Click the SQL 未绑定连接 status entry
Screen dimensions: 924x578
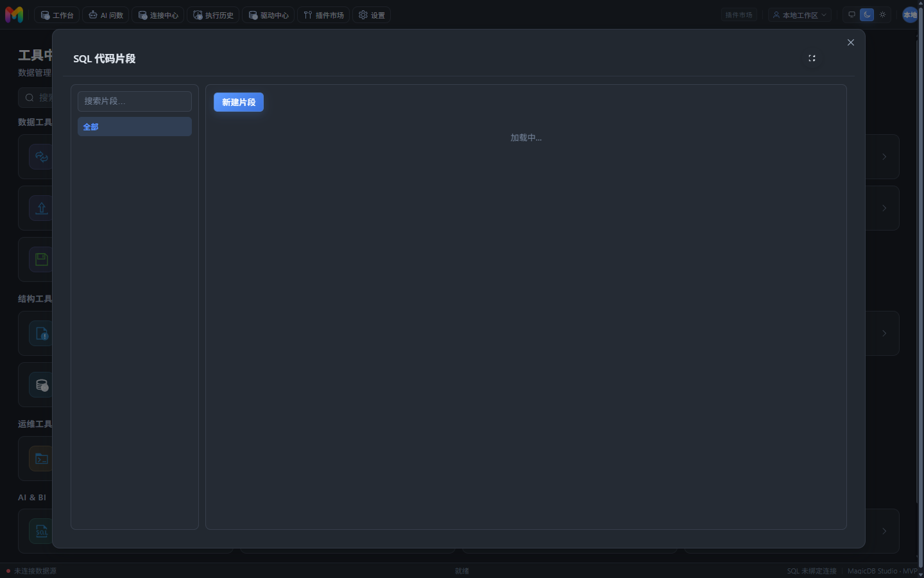[x=812, y=571]
